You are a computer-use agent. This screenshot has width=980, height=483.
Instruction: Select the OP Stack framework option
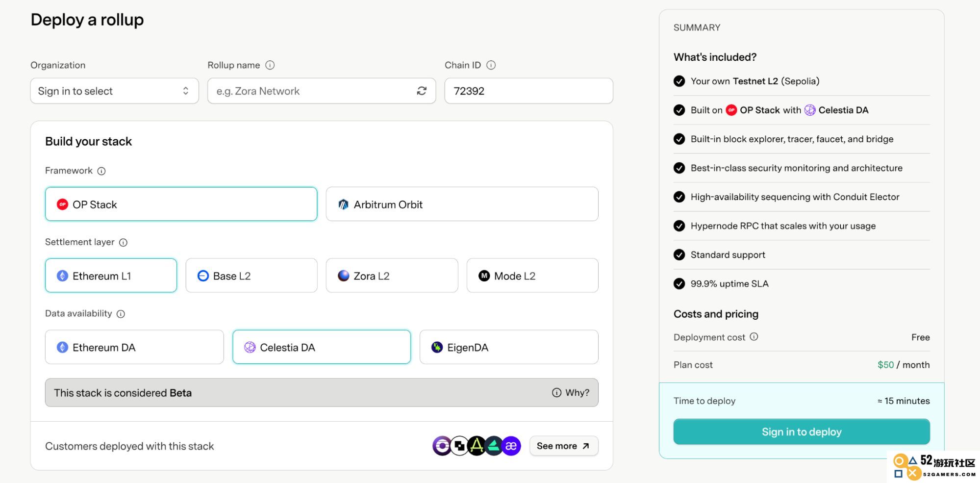pos(181,204)
